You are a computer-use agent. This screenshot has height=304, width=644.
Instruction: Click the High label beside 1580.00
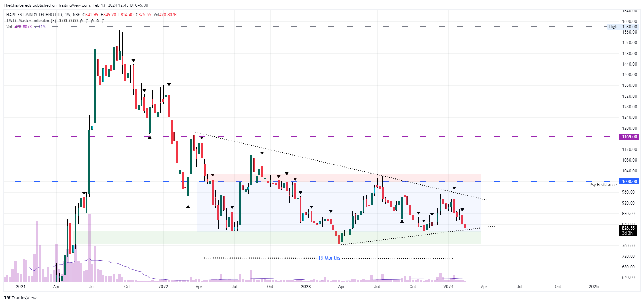(x=613, y=26)
